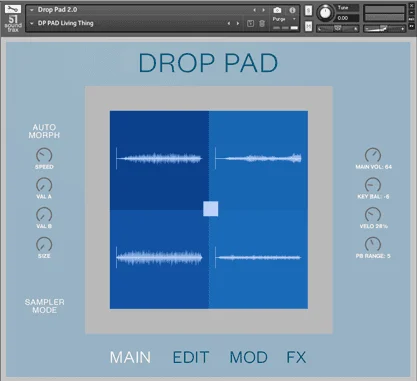Click the DROP PAD title text
417x381 pixels.
point(208,63)
